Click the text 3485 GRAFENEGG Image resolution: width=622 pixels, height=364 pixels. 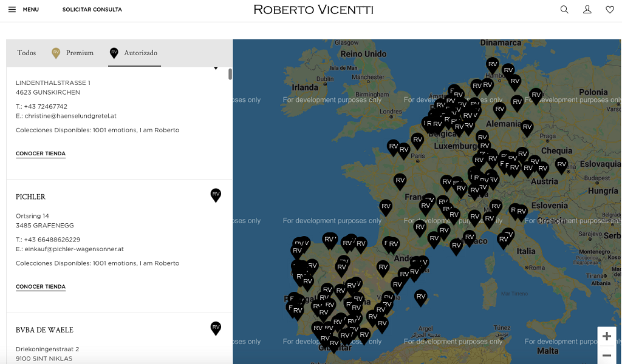click(x=45, y=225)
